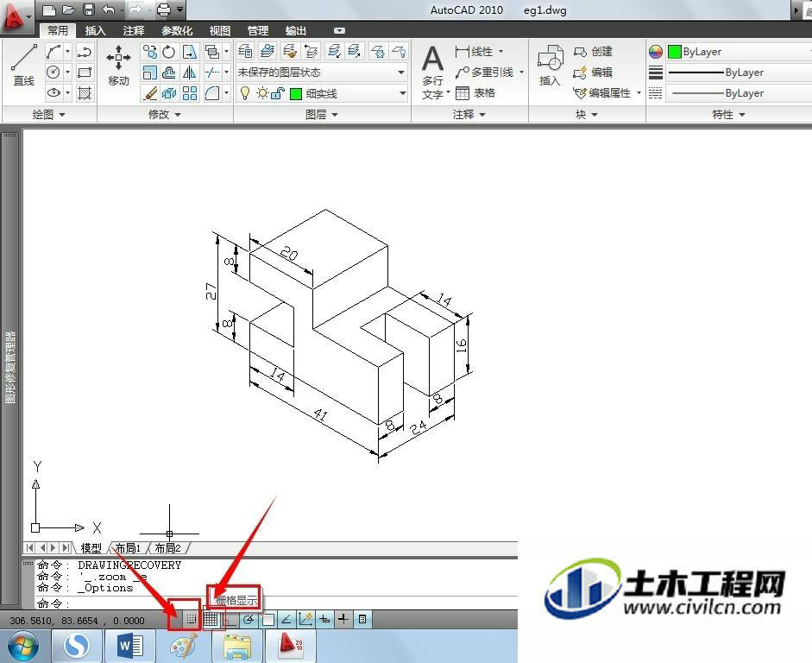Expand the 图层 panel
Image resolution: width=812 pixels, height=663 pixels.
click(x=322, y=115)
